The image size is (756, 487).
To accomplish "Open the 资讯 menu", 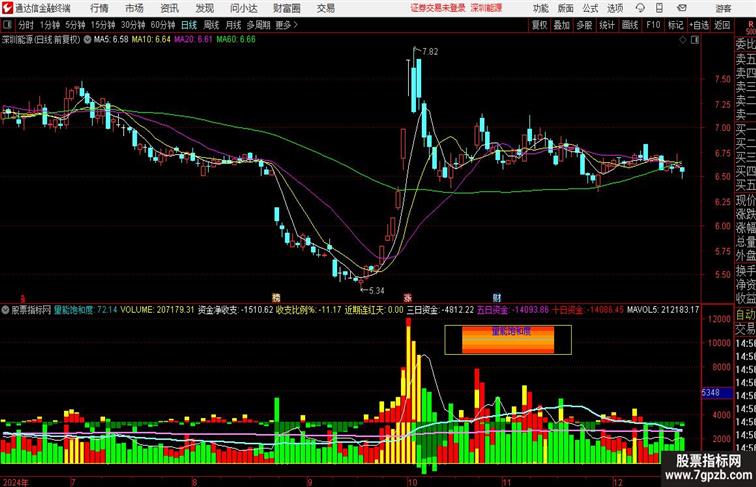I will (169, 8).
